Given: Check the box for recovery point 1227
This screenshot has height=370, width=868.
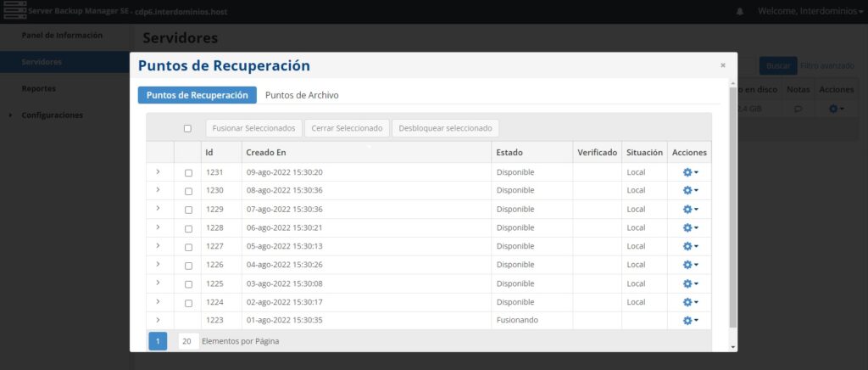Looking at the screenshot, I should (x=188, y=247).
